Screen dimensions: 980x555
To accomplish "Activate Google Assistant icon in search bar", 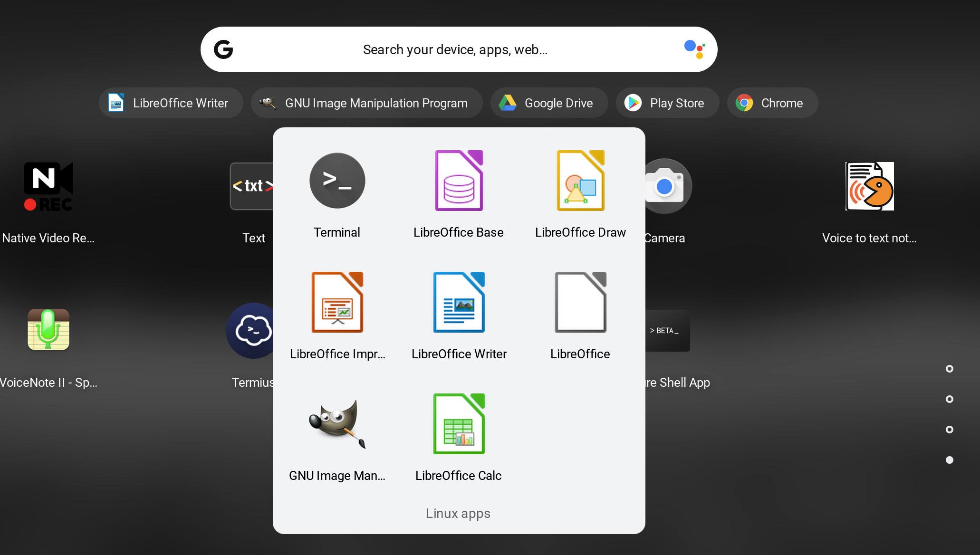I will pos(694,49).
